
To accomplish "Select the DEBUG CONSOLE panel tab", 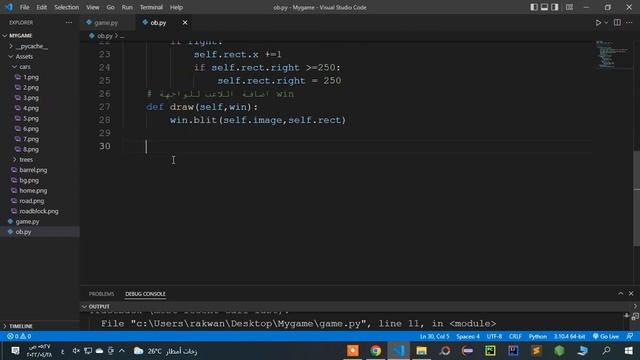I will 145,294.
